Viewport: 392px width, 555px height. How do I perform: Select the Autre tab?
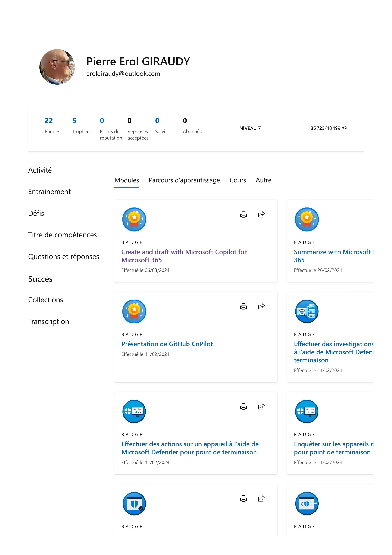click(x=263, y=180)
